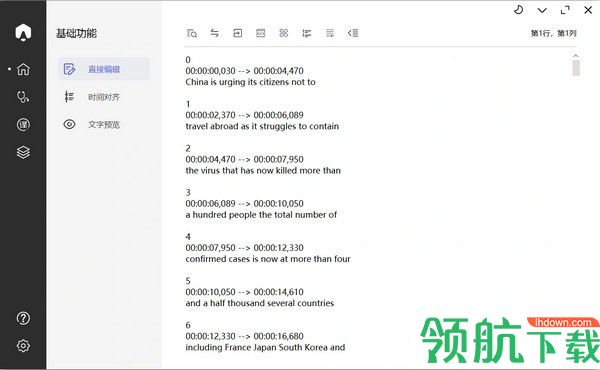Click subtitle index number 0
The height and width of the screenshot is (370, 600).
(188, 60)
